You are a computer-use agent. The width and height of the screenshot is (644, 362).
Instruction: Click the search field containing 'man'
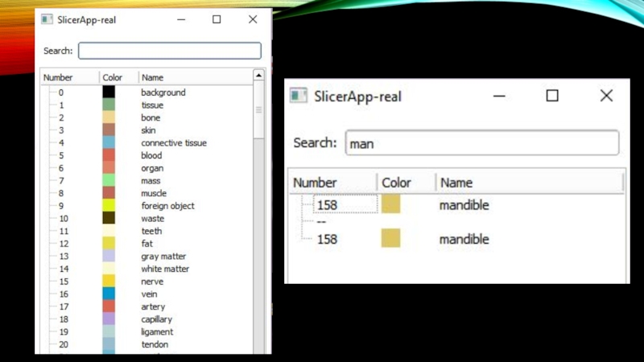(481, 143)
